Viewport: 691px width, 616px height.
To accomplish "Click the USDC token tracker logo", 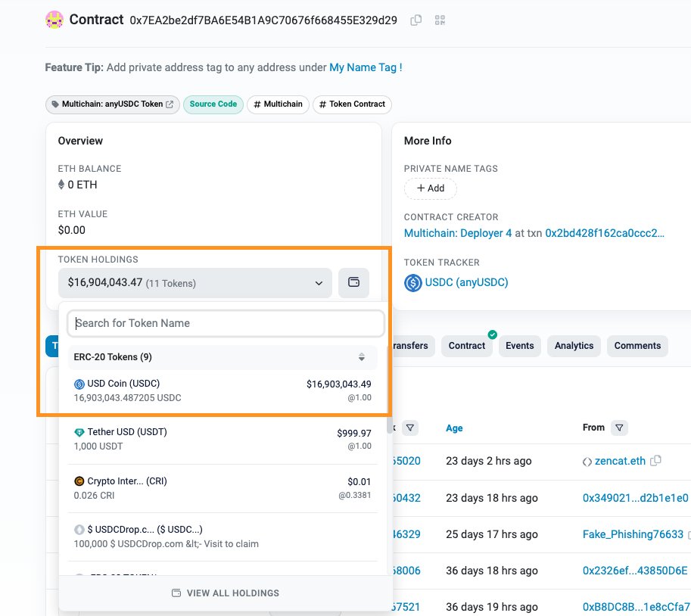I will pyautogui.click(x=413, y=283).
